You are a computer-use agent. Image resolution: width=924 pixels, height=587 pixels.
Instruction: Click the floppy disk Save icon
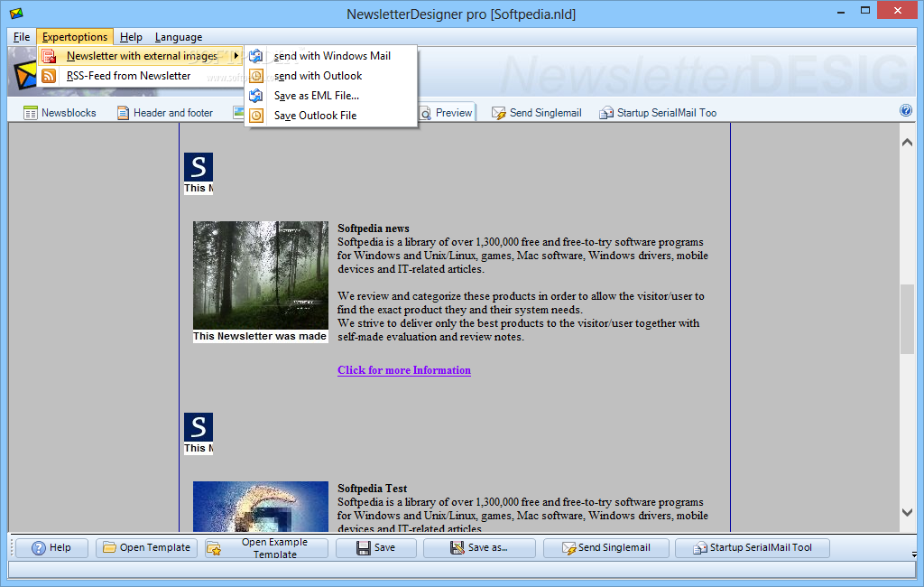coord(363,548)
